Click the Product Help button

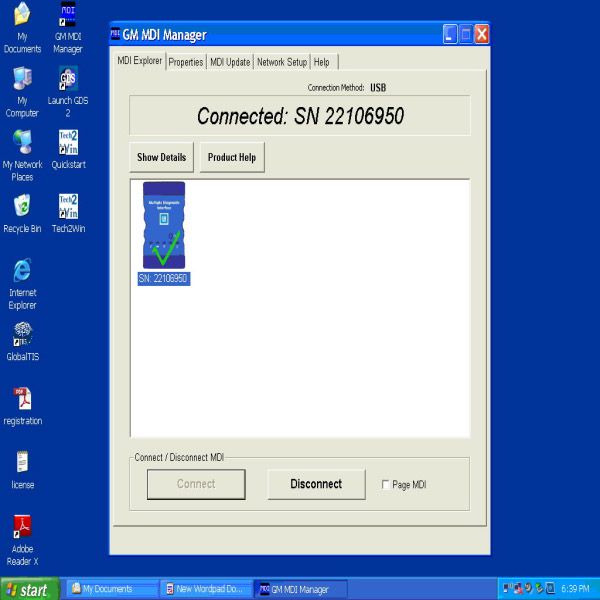pyautogui.click(x=232, y=158)
